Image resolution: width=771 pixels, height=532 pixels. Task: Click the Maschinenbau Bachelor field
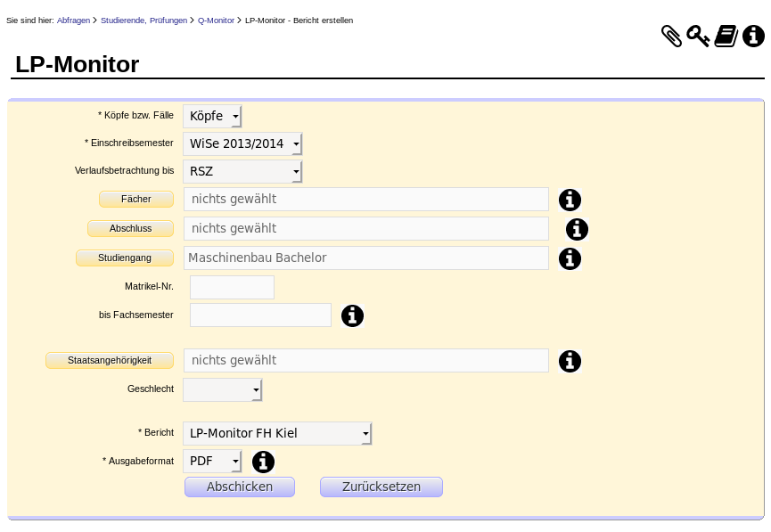point(366,258)
